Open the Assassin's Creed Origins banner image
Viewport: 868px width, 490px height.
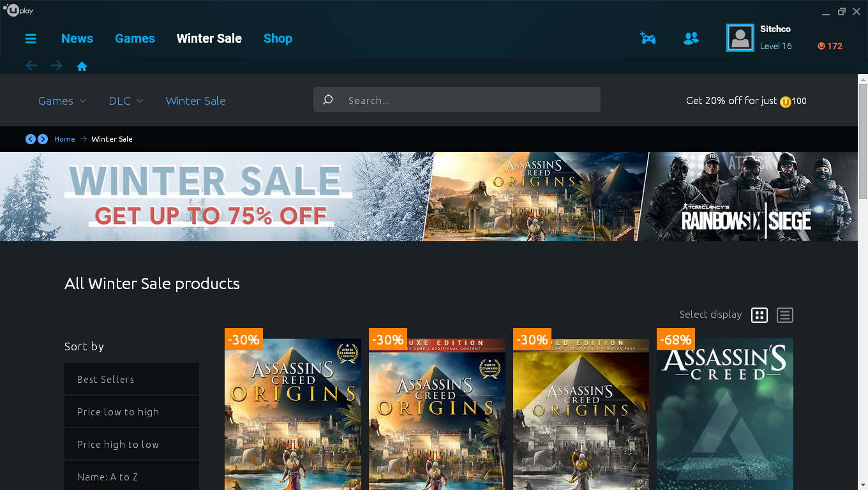click(x=536, y=197)
